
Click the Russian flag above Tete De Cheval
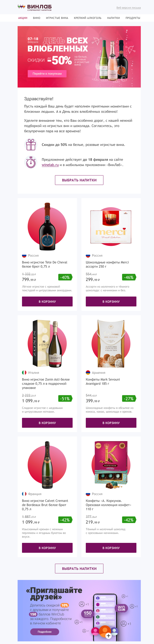pos(24,256)
